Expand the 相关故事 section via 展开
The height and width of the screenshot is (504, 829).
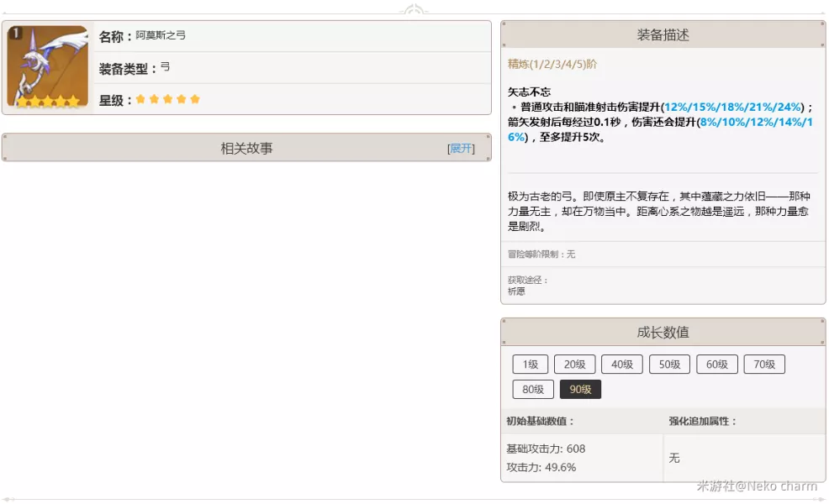461,149
